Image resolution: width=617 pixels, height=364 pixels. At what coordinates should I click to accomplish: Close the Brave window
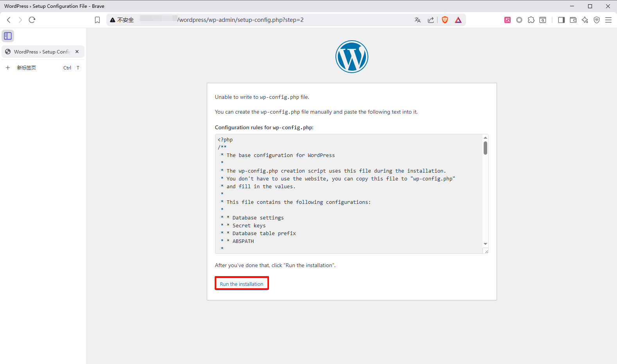pos(608,6)
